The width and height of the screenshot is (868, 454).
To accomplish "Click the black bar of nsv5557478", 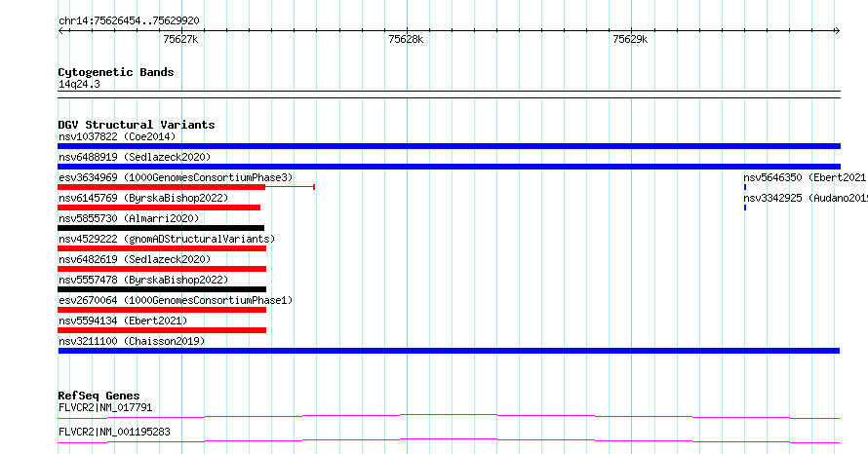I will pos(162,289).
